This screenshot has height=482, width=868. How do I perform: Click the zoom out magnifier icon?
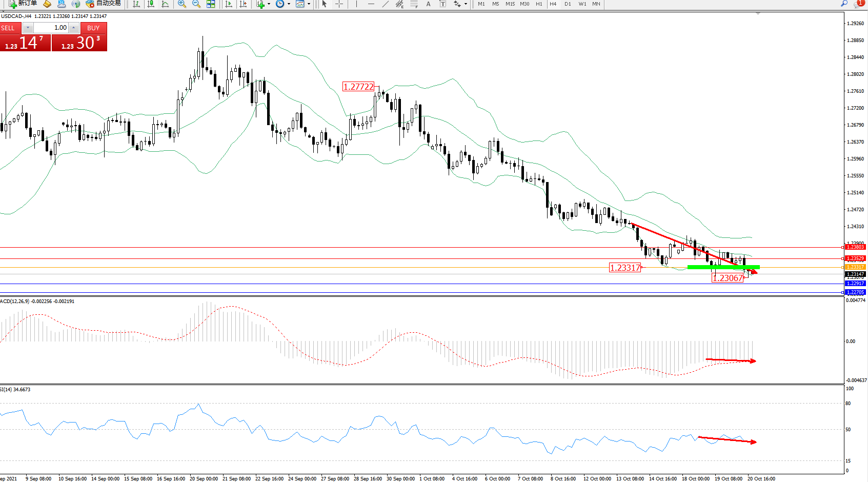tap(196, 4)
